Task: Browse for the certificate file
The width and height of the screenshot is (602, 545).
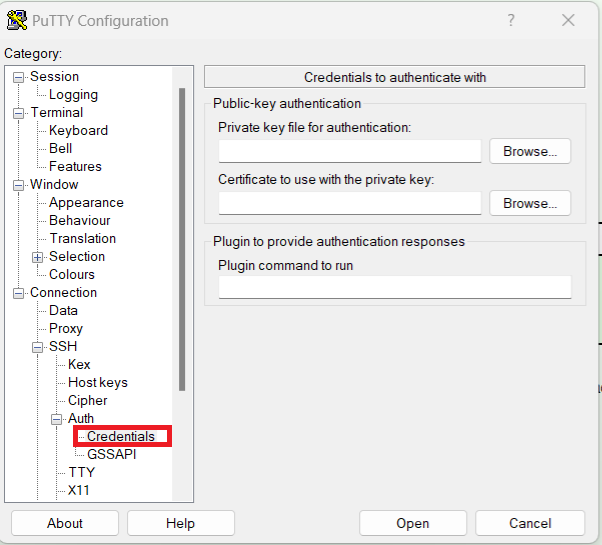Action: click(529, 203)
